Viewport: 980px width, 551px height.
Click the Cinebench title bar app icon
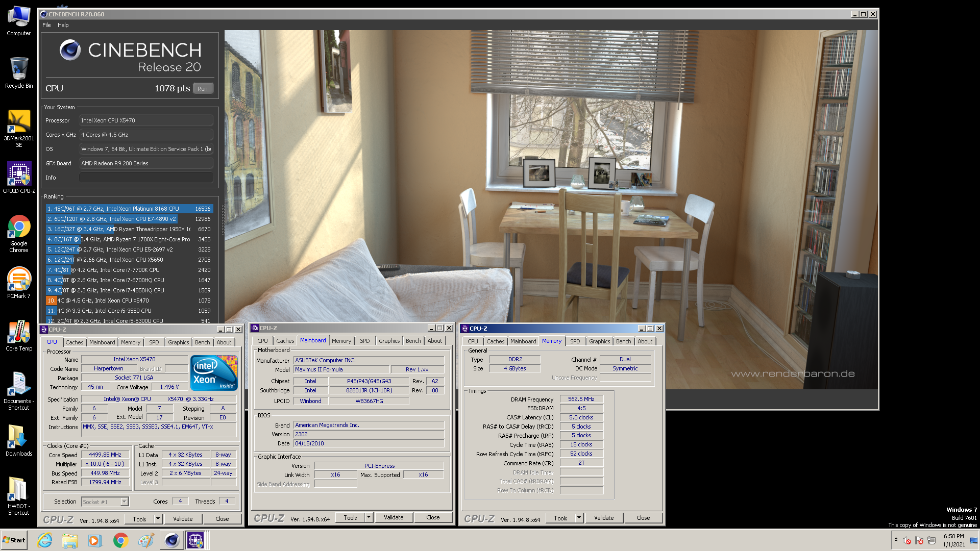44,14
